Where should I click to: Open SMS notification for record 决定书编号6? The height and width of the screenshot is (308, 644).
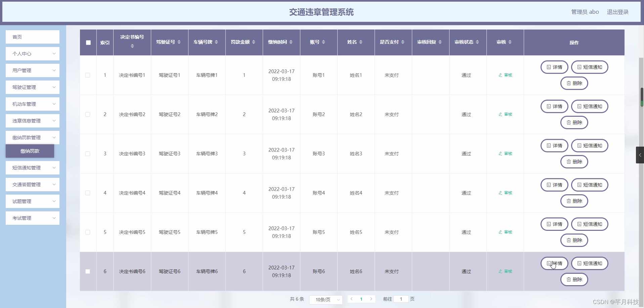590,263
